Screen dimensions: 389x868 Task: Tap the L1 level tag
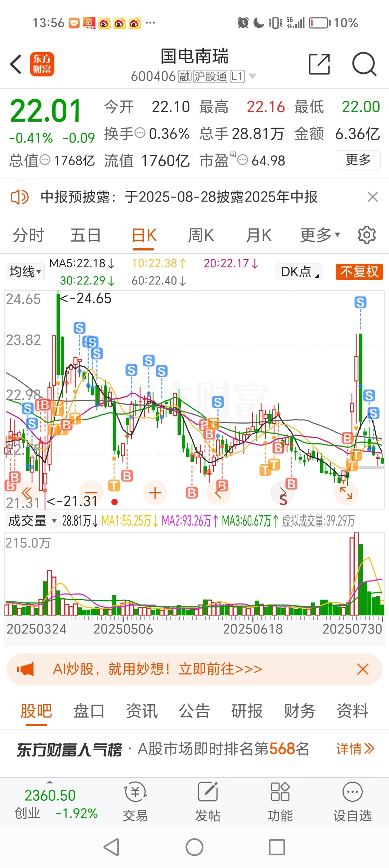(237, 76)
